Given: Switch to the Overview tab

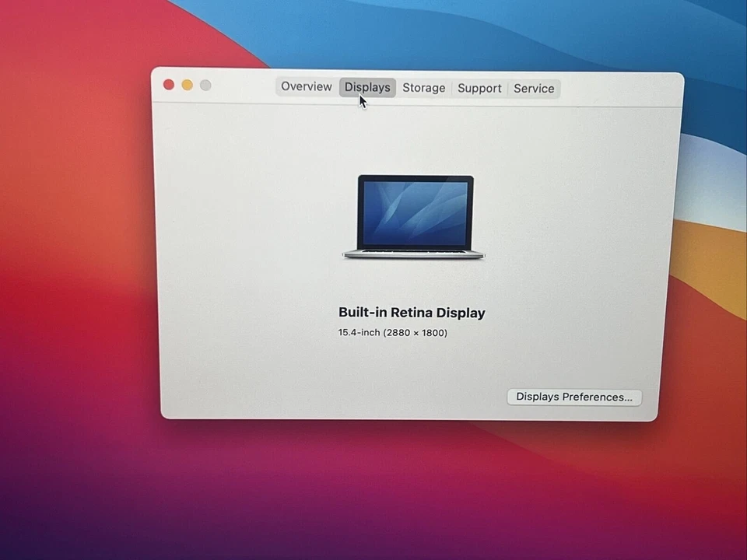Looking at the screenshot, I should coord(306,87).
